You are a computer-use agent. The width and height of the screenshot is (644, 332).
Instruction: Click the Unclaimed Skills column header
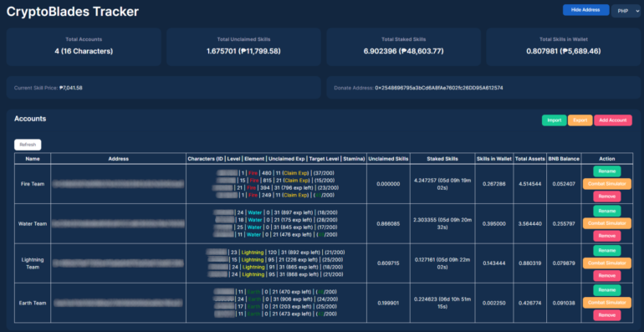tap(388, 159)
